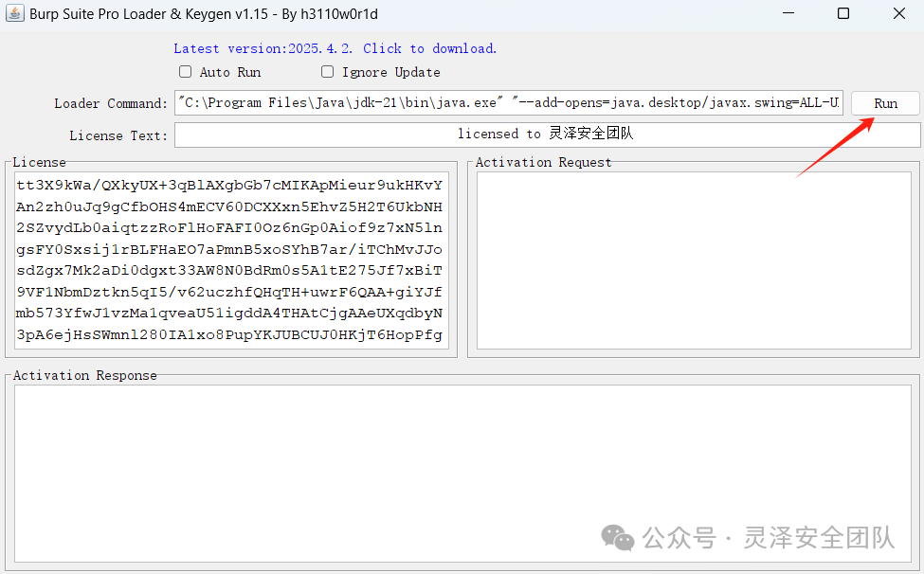Click the Run button

pyautogui.click(x=885, y=103)
